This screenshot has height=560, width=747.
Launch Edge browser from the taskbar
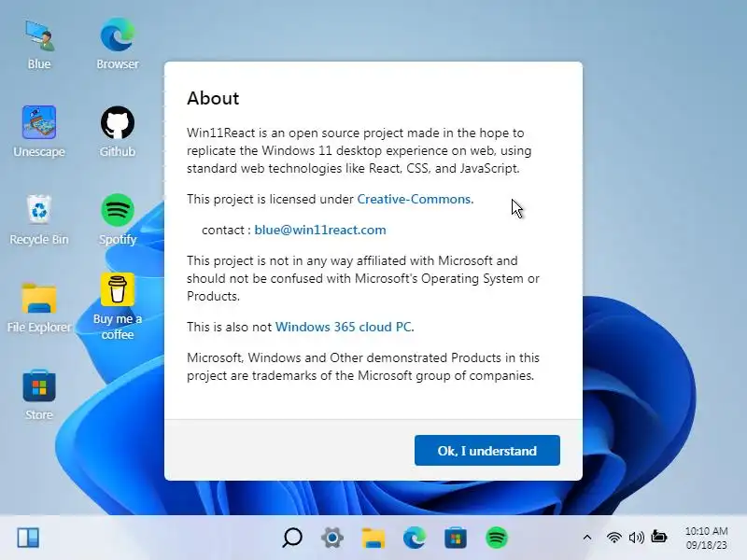pyautogui.click(x=415, y=539)
